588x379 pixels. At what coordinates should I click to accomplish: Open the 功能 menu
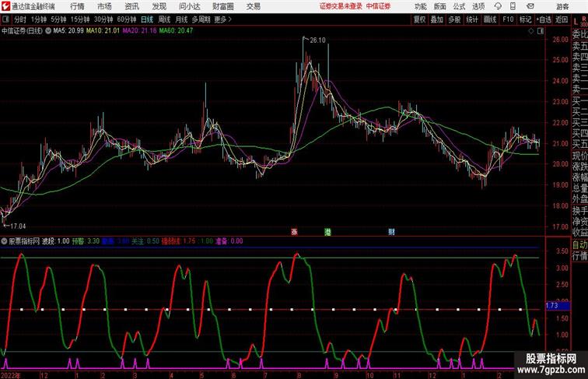pos(420,6)
